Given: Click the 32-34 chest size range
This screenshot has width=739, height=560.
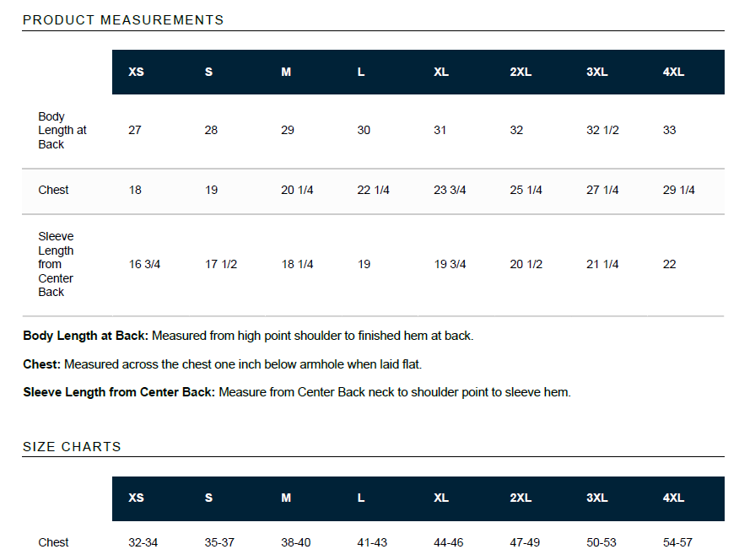Looking at the screenshot, I should point(143,542).
